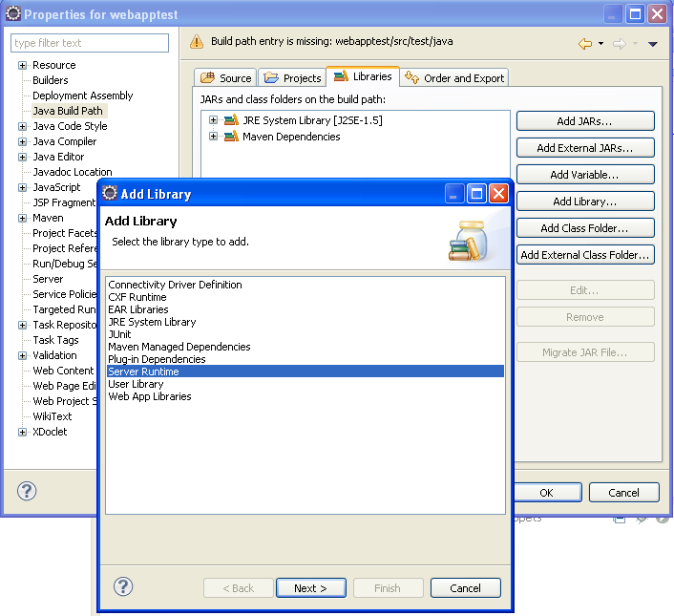Switch to the Projects tab

coord(292,77)
